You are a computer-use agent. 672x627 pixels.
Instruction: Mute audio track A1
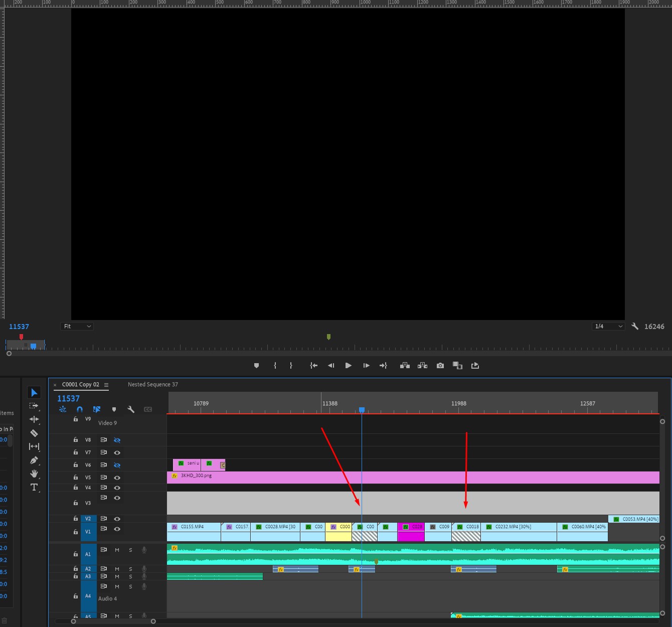(117, 550)
